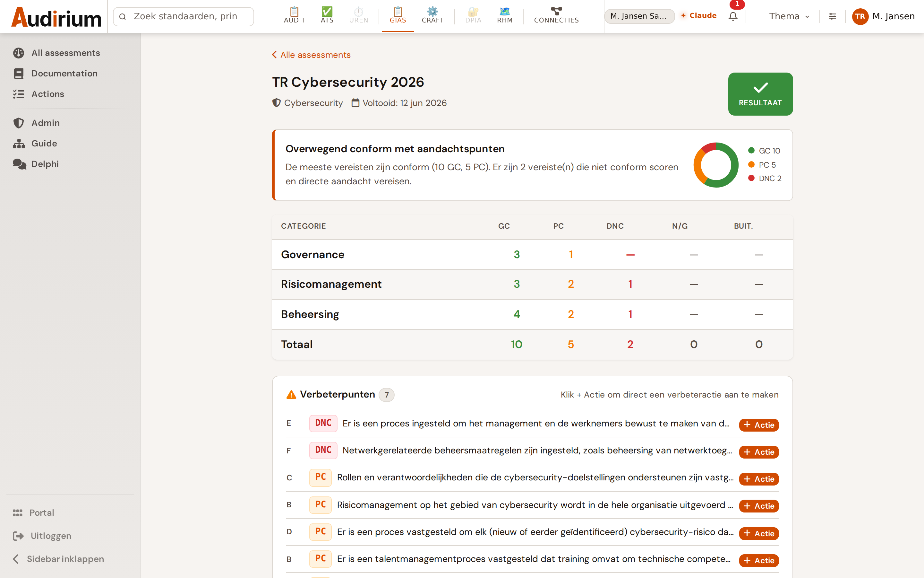Open the UREN timer module

358,16
